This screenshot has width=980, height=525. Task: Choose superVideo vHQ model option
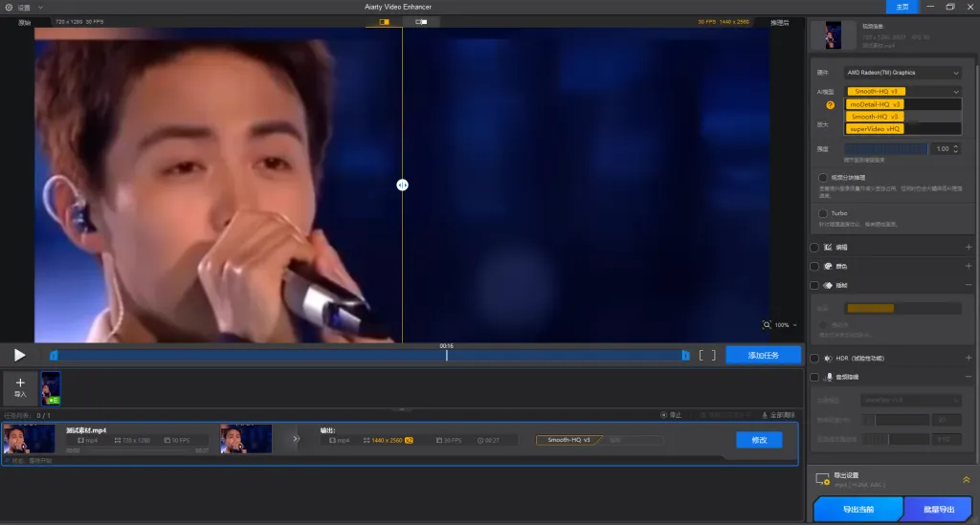click(875, 128)
